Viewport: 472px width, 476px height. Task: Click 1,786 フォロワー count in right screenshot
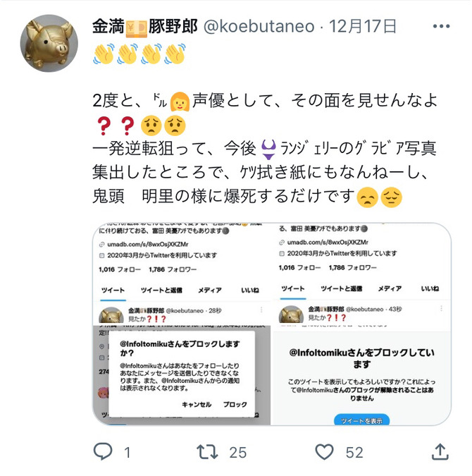352,268
